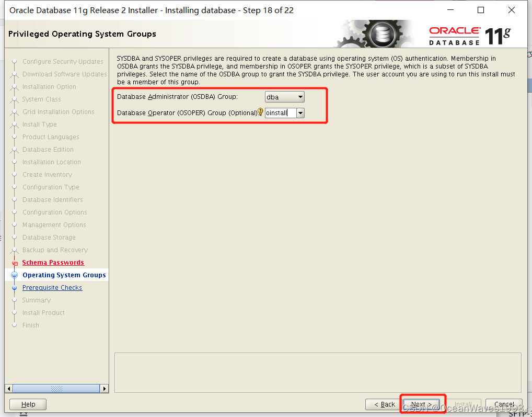The image size is (532, 417).
Task: Click the Management Options step
Action: [x=54, y=225]
